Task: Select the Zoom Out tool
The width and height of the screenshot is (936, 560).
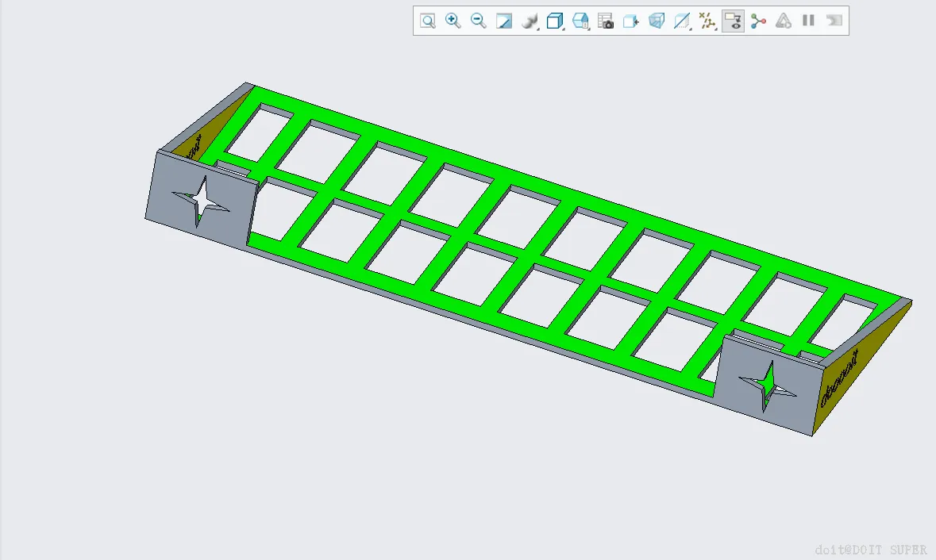Action: [478, 21]
